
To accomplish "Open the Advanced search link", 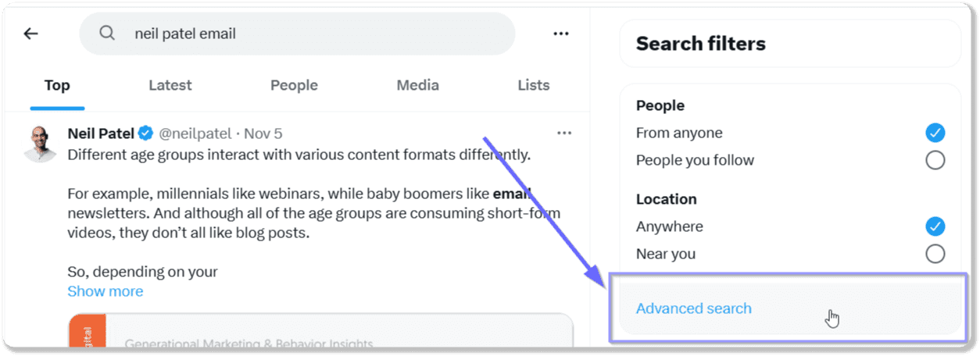I will pyautogui.click(x=694, y=308).
